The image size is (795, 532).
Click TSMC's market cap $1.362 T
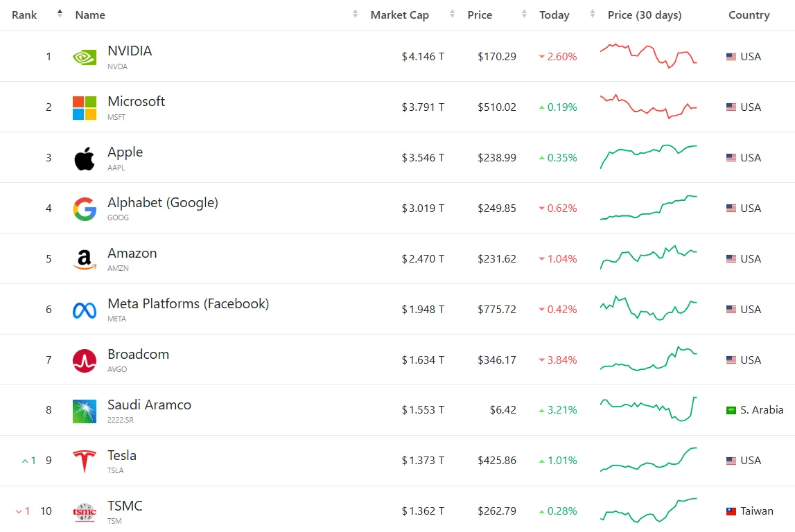click(x=423, y=511)
